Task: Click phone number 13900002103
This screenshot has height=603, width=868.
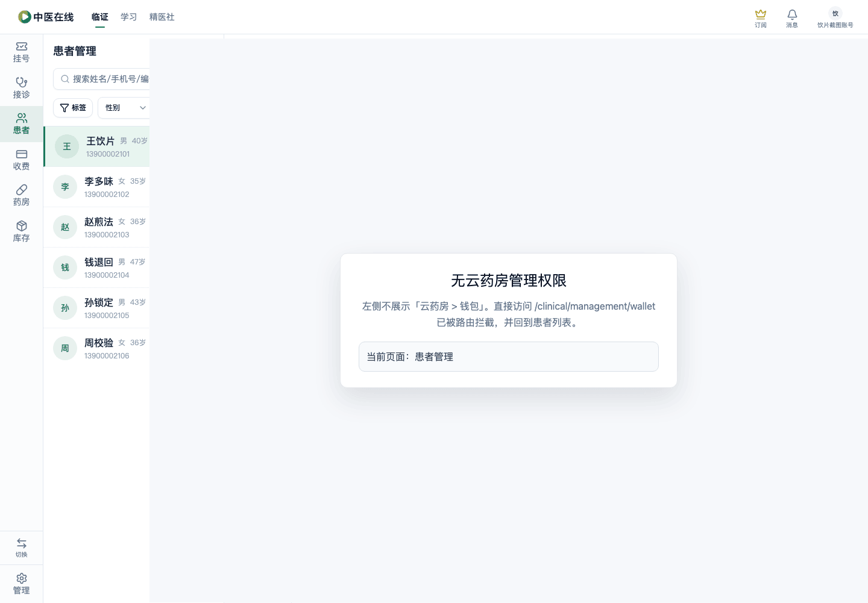Action: click(107, 235)
